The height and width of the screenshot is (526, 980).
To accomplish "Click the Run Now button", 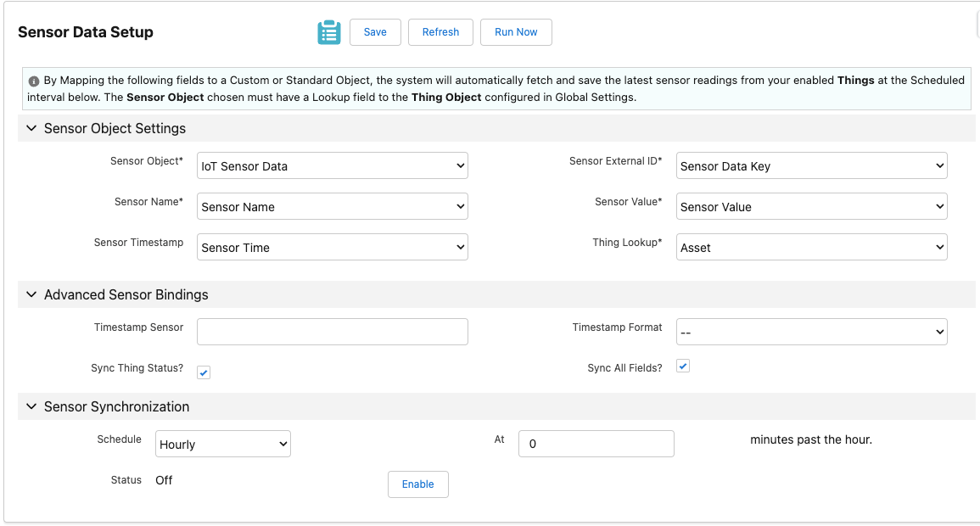I will pos(516,32).
